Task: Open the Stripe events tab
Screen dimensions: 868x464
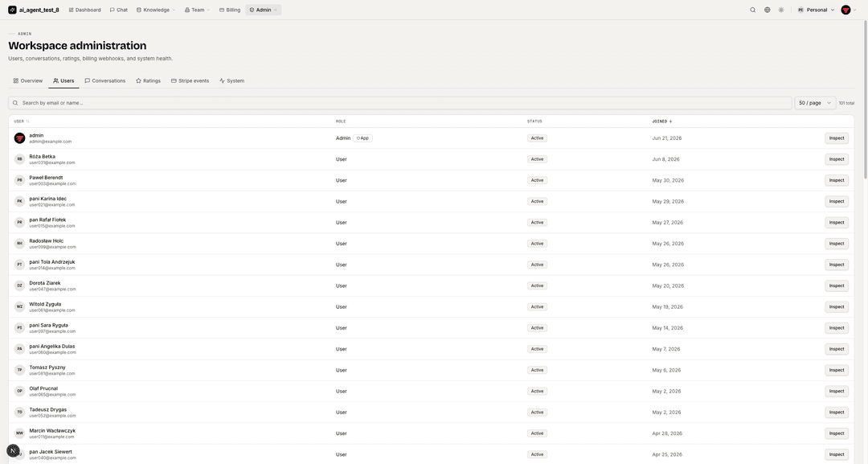Action: [x=190, y=81]
